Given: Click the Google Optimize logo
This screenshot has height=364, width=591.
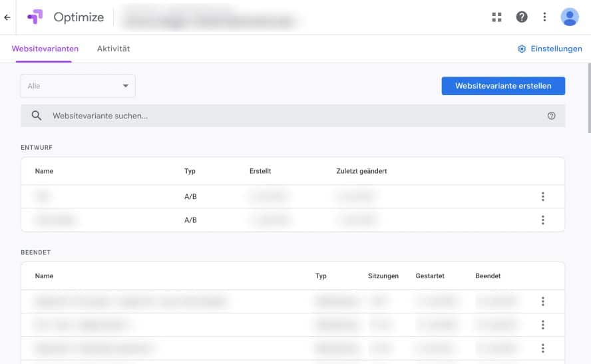Looking at the screenshot, I should [35, 17].
